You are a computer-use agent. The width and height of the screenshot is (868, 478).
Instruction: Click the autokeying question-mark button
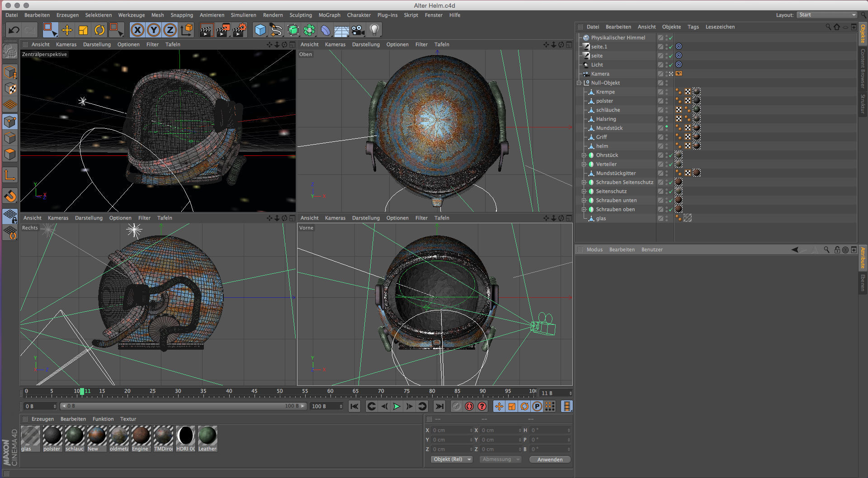(482, 406)
